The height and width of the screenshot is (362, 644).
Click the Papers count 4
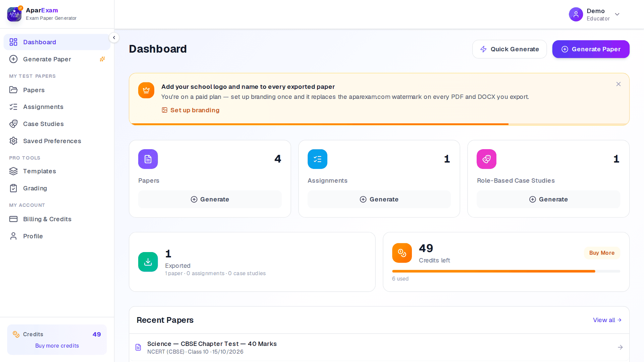click(278, 159)
